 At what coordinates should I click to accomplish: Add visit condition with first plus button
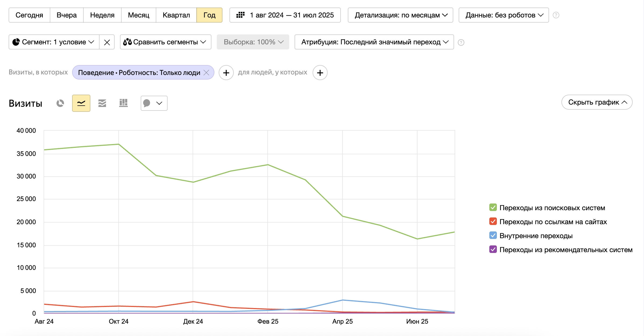point(226,73)
